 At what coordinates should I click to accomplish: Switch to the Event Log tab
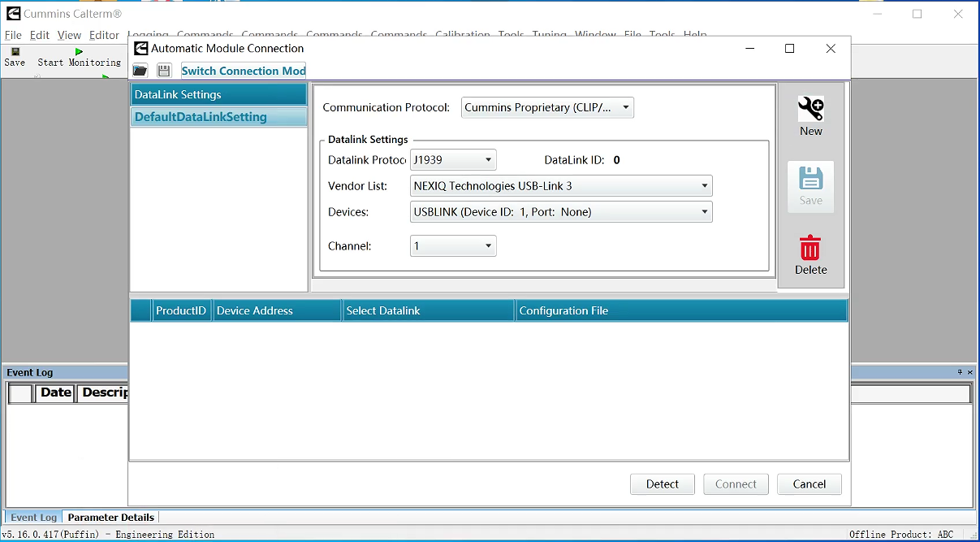33,518
